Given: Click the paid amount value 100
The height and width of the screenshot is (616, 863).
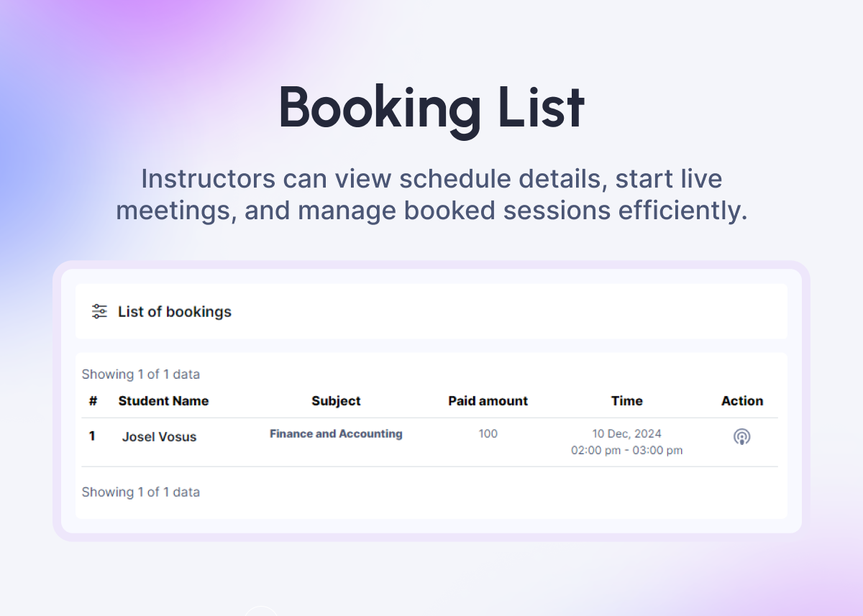Looking at the screenshot, I should (x=488, y=434).
